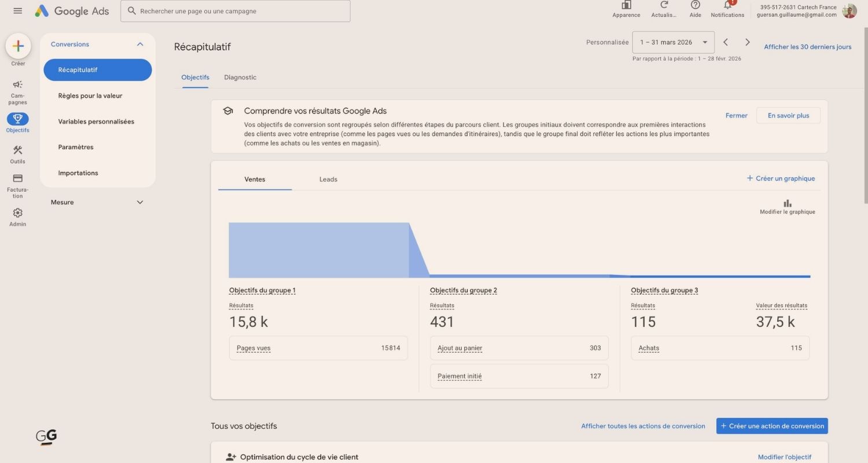Image resolution: width=868 pixels, height=463 pixels.
Task: Open the main navigation hamburger menu
Action: (17, 10)
